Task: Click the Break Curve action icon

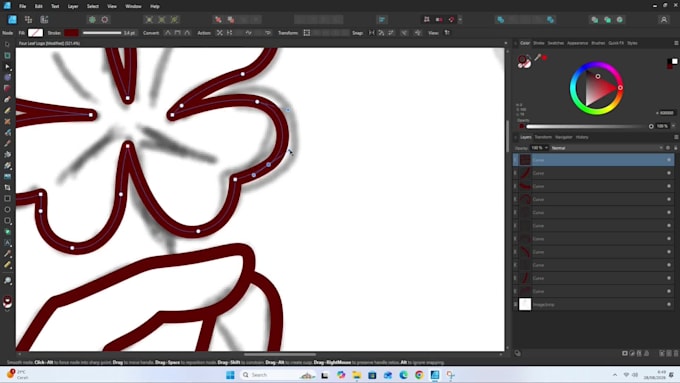Action: coord(220,33)
